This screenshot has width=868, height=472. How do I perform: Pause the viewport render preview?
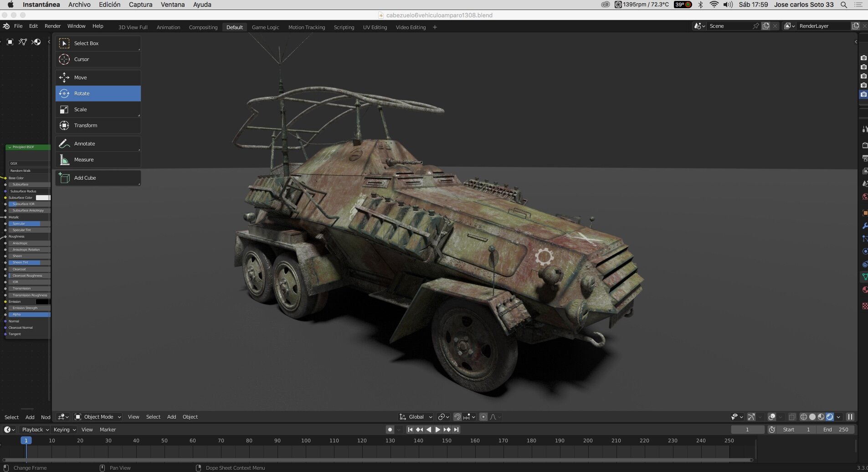point(850,417)
